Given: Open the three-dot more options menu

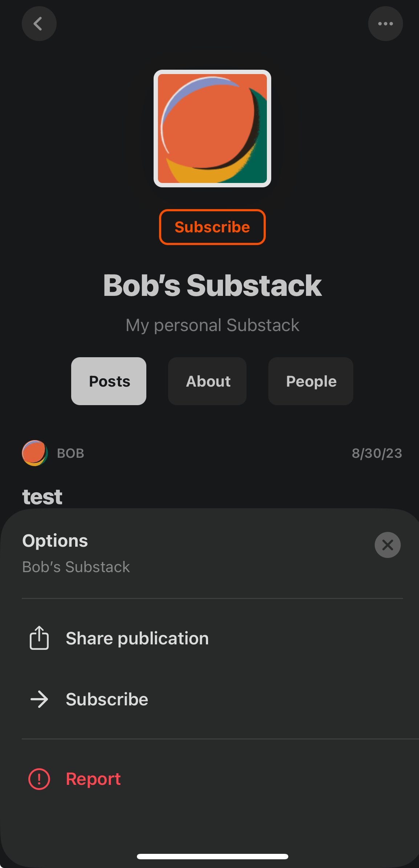Looking at the screenshot, I should pos(385,24).
